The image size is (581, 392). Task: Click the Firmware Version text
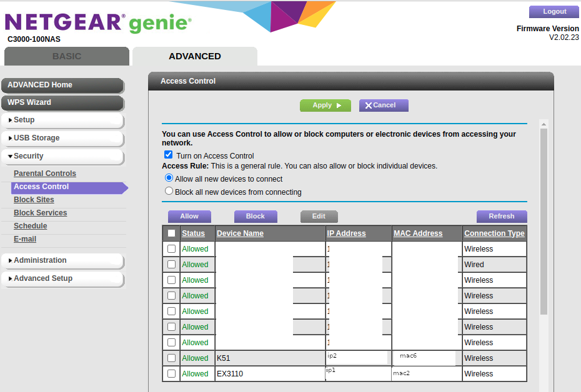click(547, 29)
